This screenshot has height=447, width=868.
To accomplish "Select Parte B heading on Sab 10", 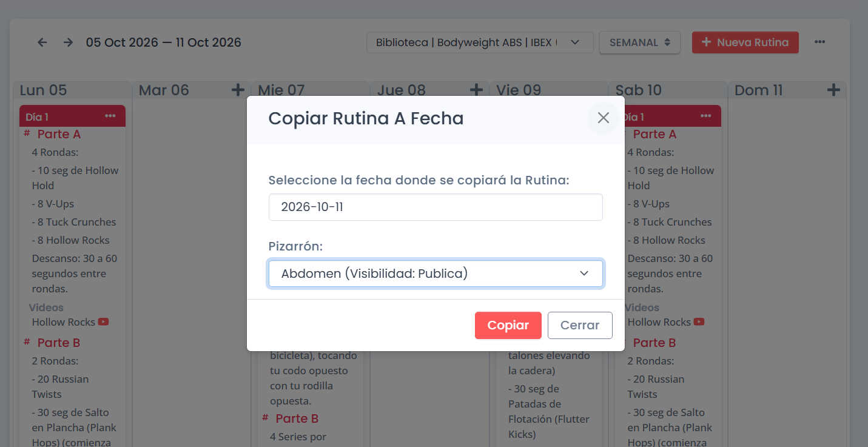I will coord(654,343).
